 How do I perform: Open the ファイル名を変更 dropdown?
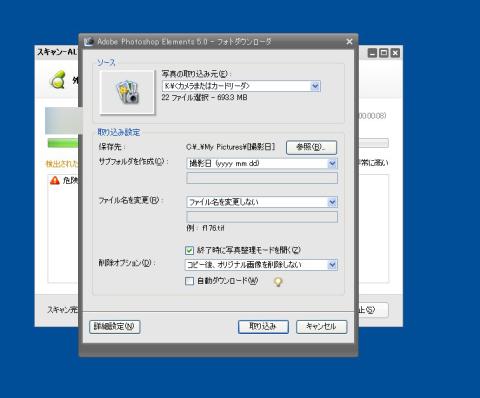click(x=262, y=202)
